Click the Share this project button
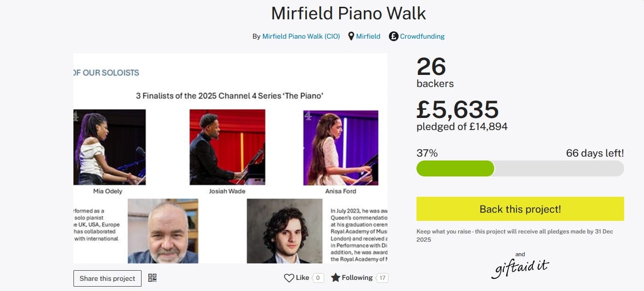 107,278
